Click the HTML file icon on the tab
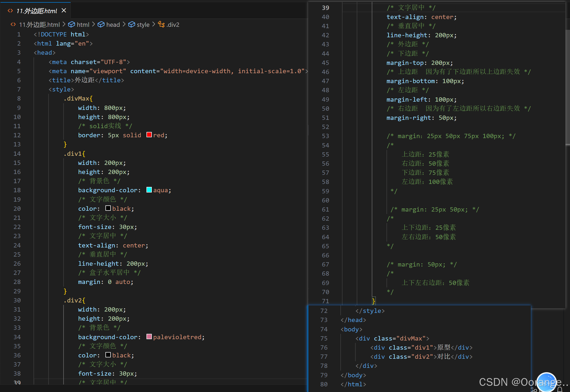Image resolution: width=570 pixels, height=392 pixels. coord(10,11)
